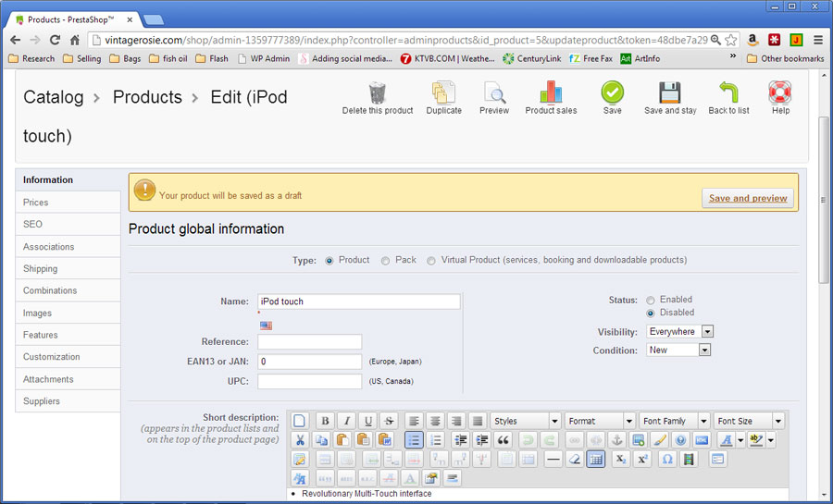Open the Condition dropdown showing New

tap(678, 350)
